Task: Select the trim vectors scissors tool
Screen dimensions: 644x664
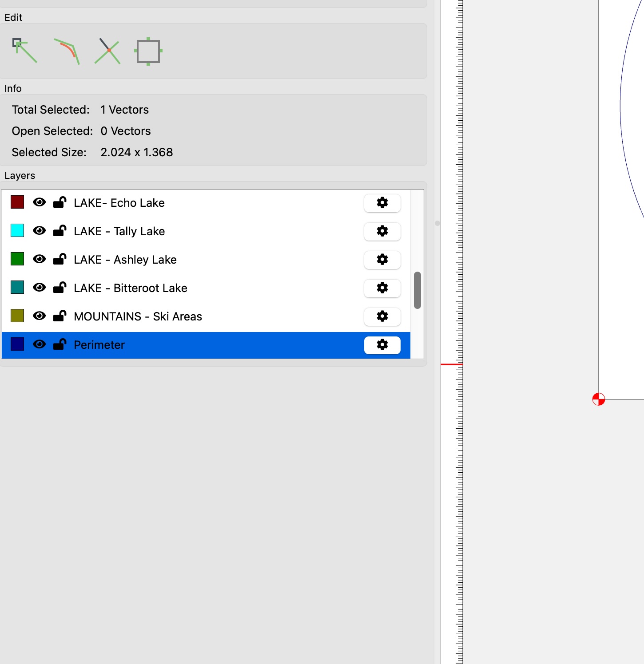Action: click(x=107, y=51)
